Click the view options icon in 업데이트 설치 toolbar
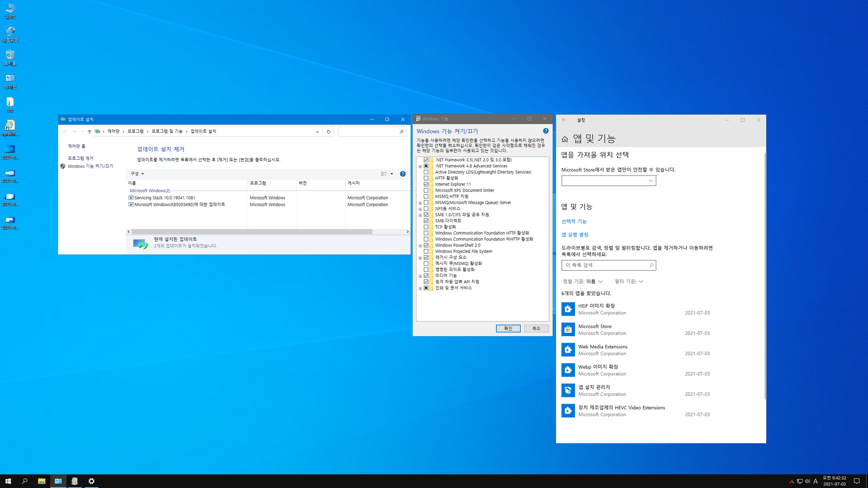This screenshot has width=868, height=488. (x=384, y=174)
